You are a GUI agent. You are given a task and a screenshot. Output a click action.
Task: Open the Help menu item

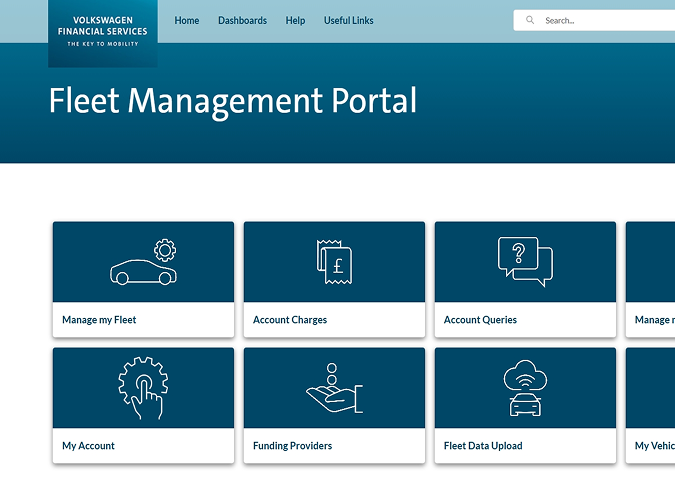pos(295,21)
